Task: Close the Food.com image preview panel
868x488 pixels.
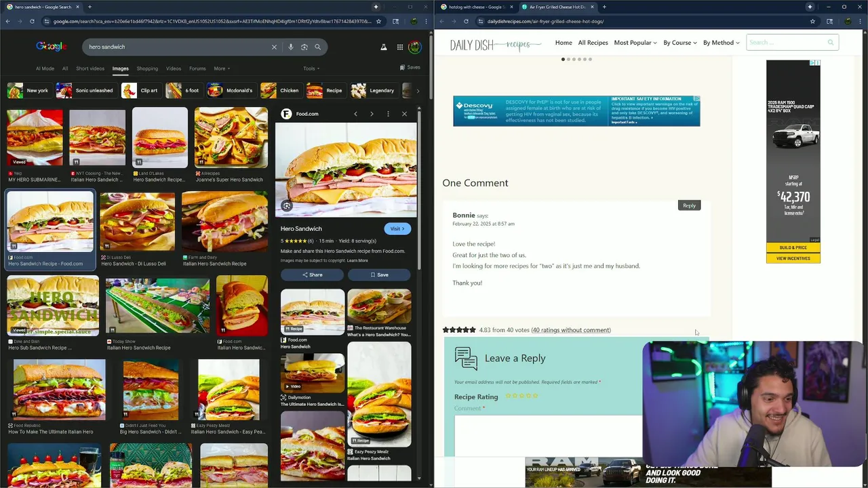Action: click(x=404, y=114)
